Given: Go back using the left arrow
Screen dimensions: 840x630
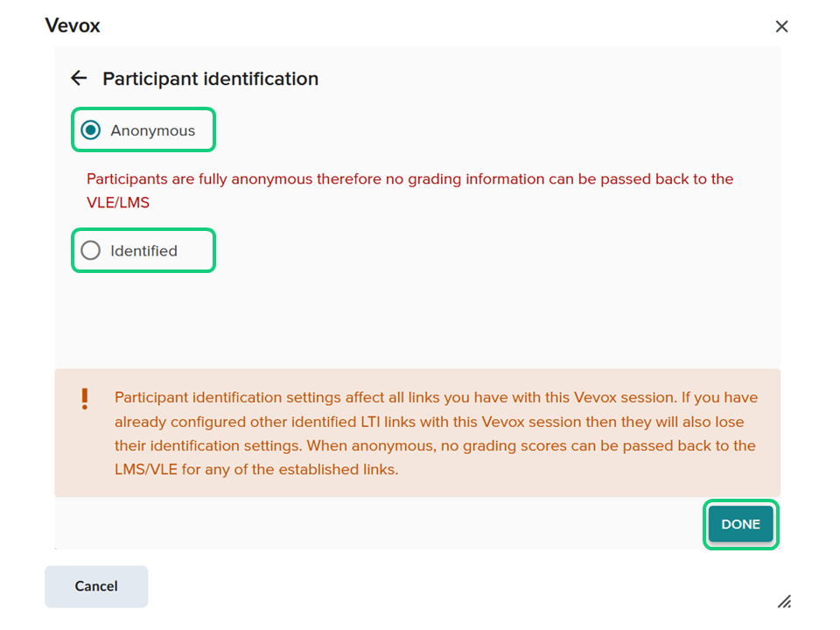Looking at the screenshot, I should click(x=79, y=79).
